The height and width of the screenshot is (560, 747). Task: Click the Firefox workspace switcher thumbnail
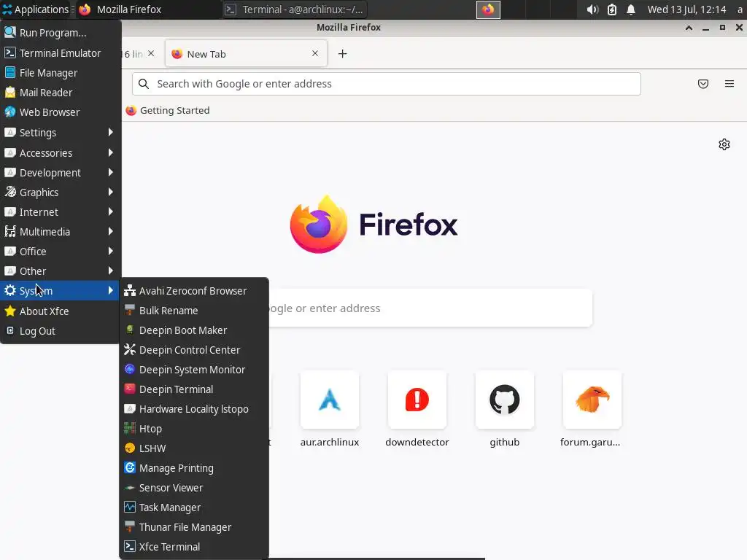(x=488, y=9)
